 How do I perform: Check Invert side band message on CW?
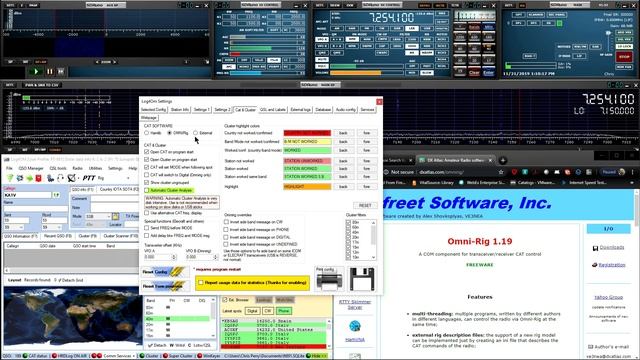[x=226, y=222]
